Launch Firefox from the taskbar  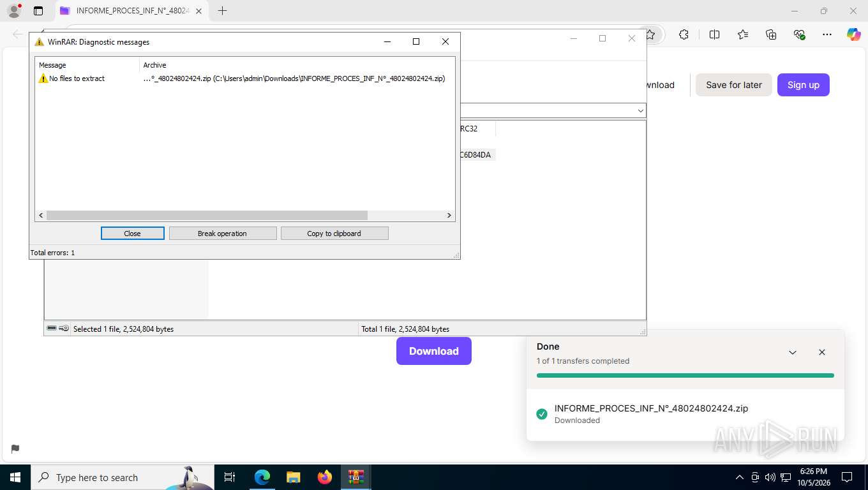[x=325, y=477]
